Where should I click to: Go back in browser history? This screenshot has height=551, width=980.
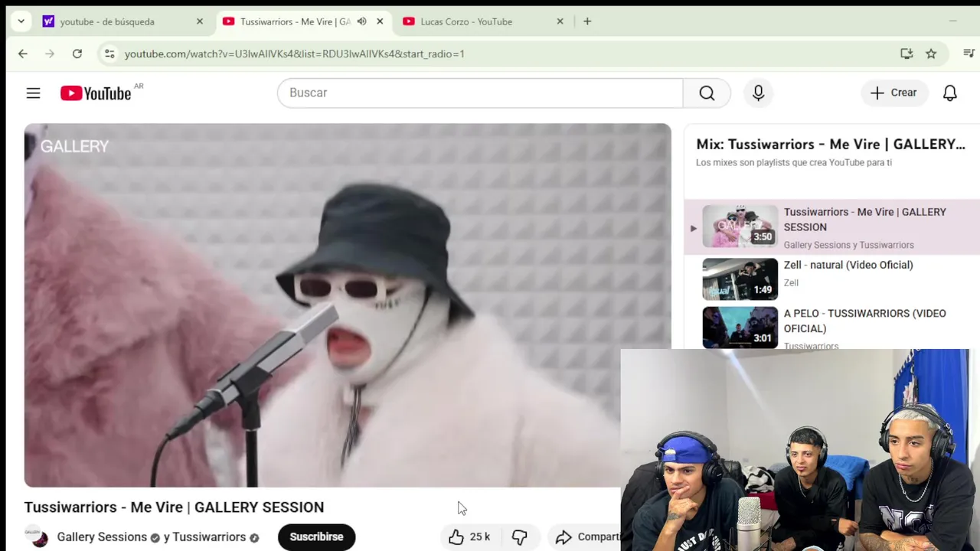coord(23,54)
